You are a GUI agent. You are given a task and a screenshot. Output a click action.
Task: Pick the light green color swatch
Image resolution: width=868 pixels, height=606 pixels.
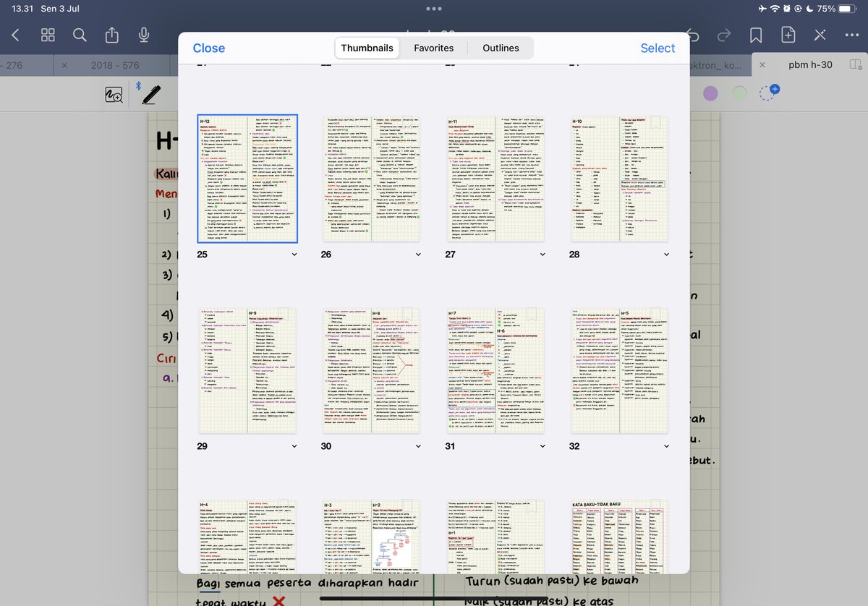(739, 93)
